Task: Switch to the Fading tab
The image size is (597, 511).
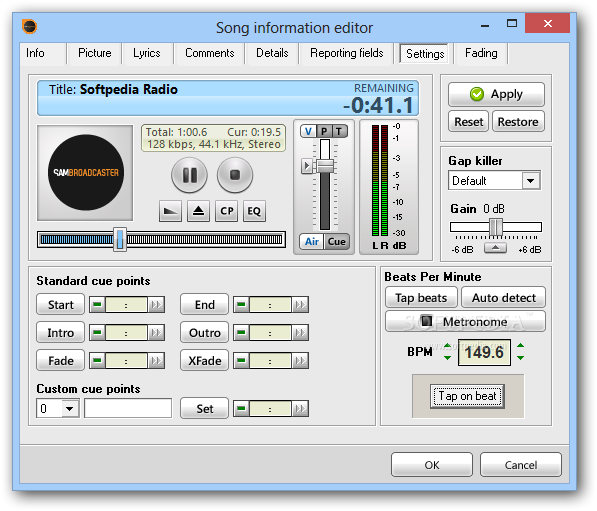Action: pos(481,53)
